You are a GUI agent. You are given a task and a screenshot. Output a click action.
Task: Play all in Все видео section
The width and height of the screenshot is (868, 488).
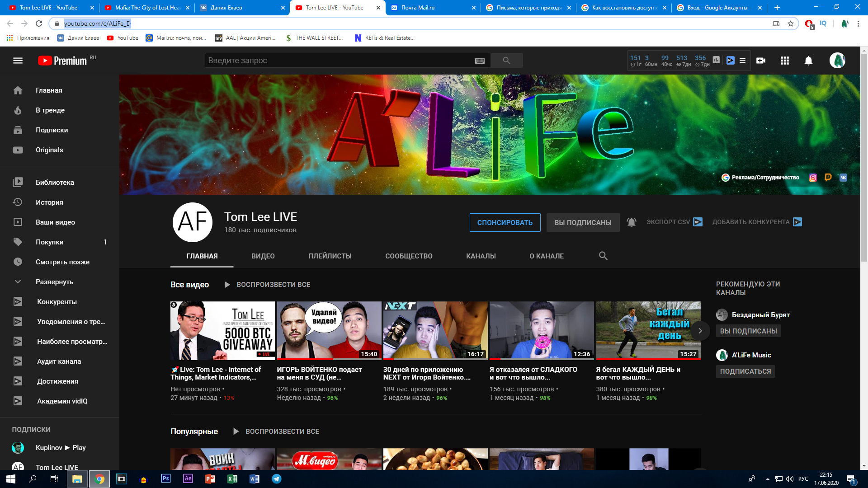pyautogui.click(x=267, y=285)
